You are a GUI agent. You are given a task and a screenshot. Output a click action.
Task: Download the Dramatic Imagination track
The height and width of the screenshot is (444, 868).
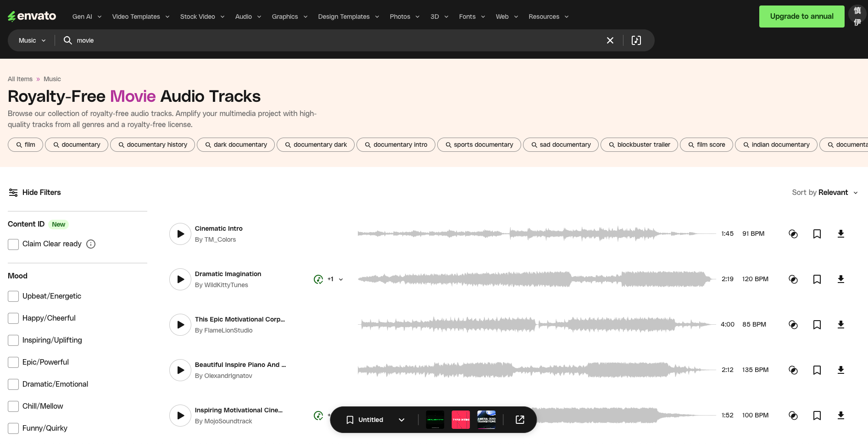[840, 279]
